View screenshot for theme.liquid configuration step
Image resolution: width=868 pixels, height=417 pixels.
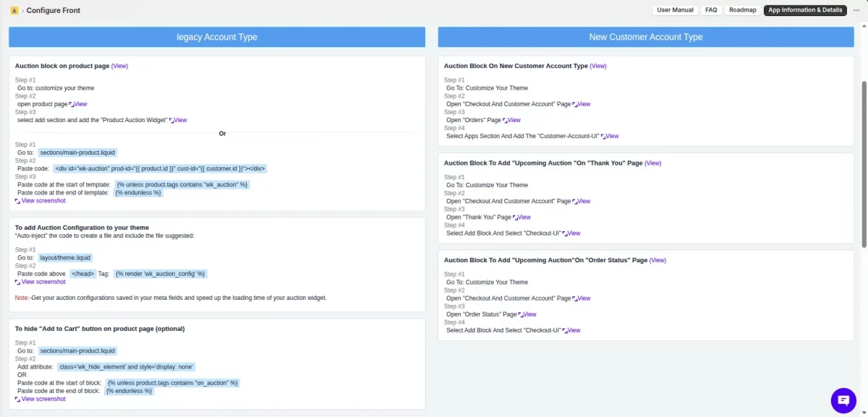point(43,282)
